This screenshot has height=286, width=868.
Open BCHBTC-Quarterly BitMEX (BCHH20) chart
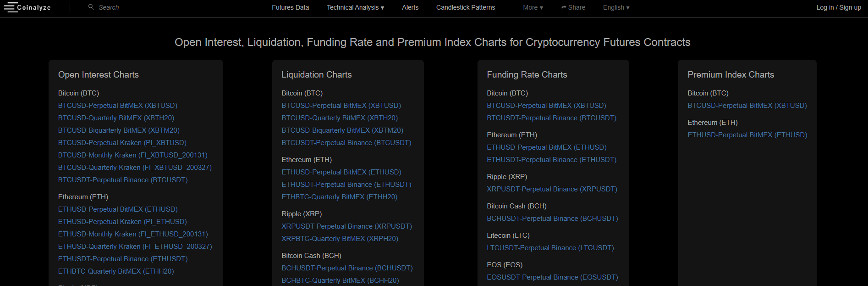pyautogui.click(x=340, y=280)
